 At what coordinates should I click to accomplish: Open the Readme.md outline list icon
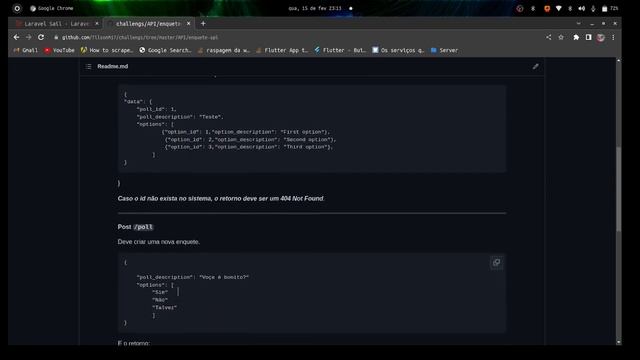[89, 66]
